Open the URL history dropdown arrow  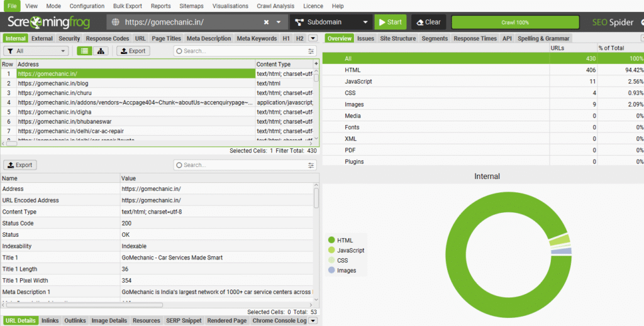pos(279,22)
